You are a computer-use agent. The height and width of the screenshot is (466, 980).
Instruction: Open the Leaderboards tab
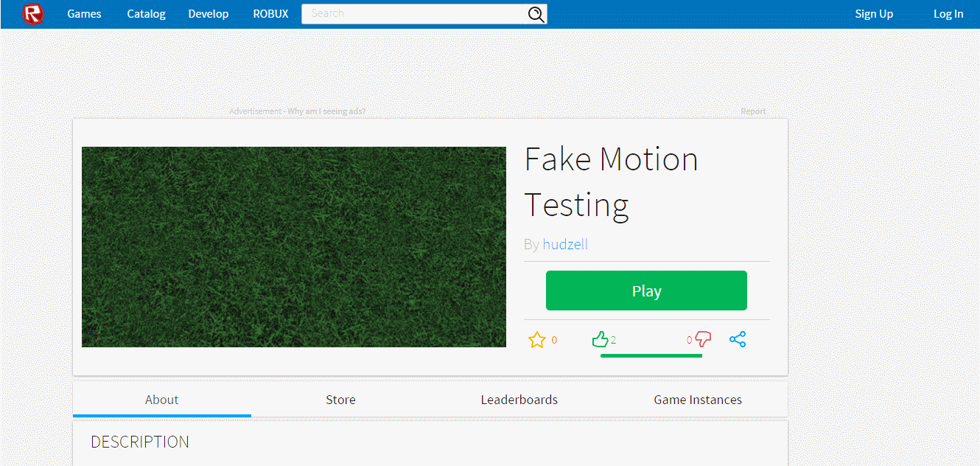519,400
